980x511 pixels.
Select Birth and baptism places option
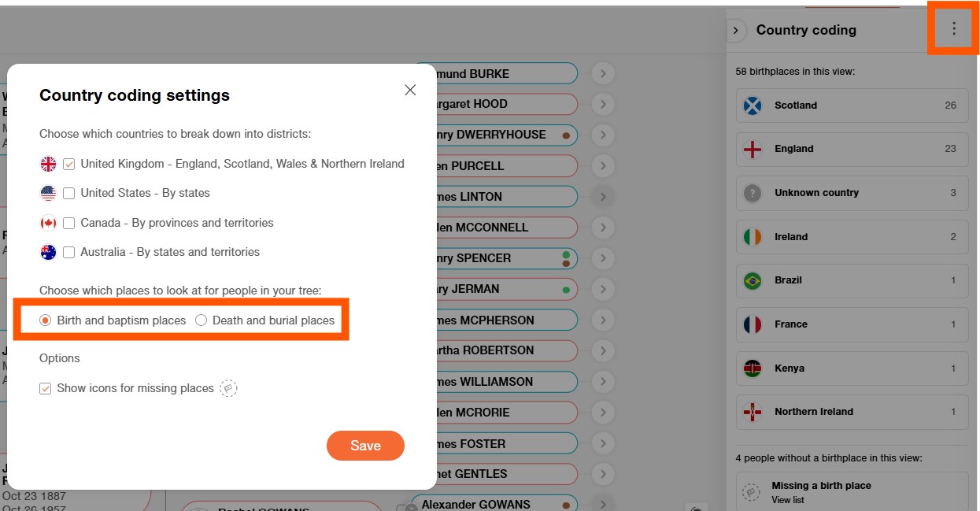pyautogui.click(x=46, y=320)
